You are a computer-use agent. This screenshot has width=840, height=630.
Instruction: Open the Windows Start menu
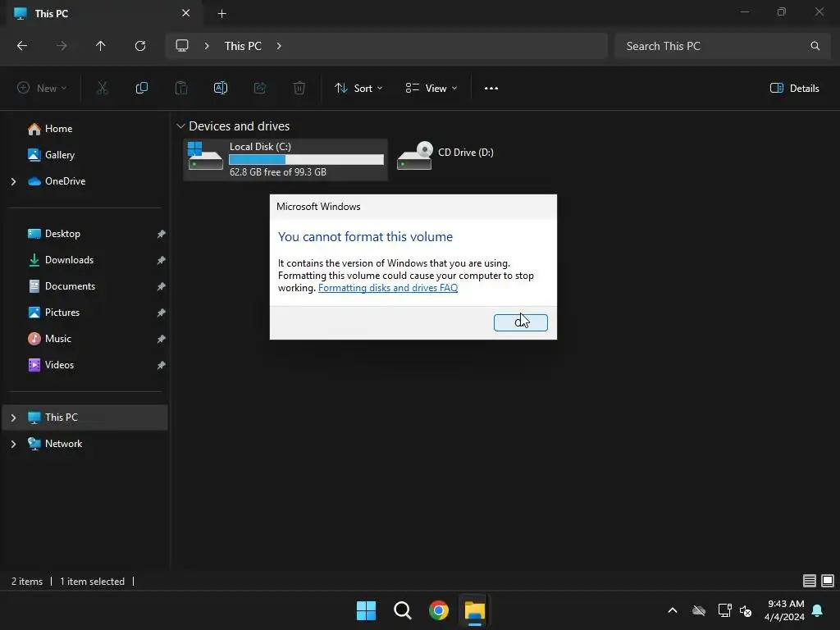pos(367,610)
